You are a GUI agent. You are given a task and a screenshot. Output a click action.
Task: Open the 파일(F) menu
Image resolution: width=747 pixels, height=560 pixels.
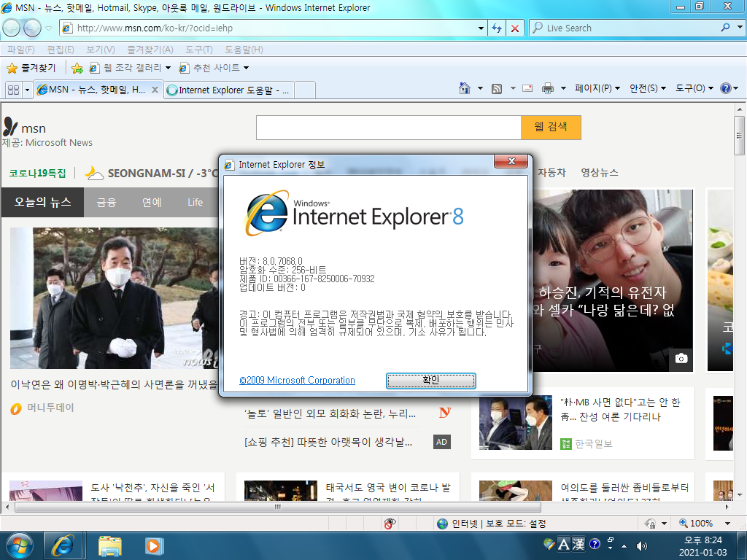coord(21,50)
